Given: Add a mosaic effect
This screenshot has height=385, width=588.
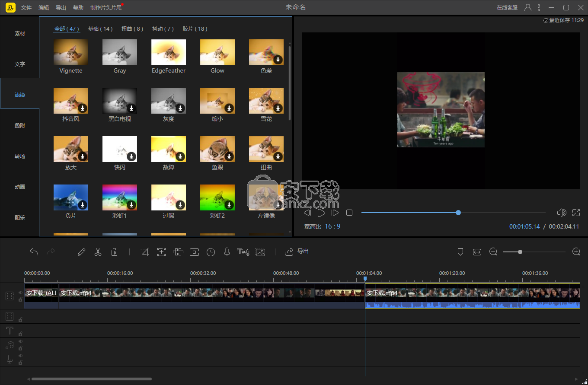Looking at the screenshot, I should click(178, 252).
